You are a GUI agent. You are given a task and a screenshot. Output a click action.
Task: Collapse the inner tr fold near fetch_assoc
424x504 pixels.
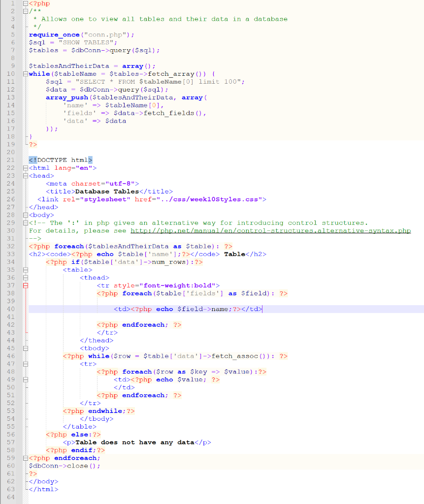click(26, 364)
